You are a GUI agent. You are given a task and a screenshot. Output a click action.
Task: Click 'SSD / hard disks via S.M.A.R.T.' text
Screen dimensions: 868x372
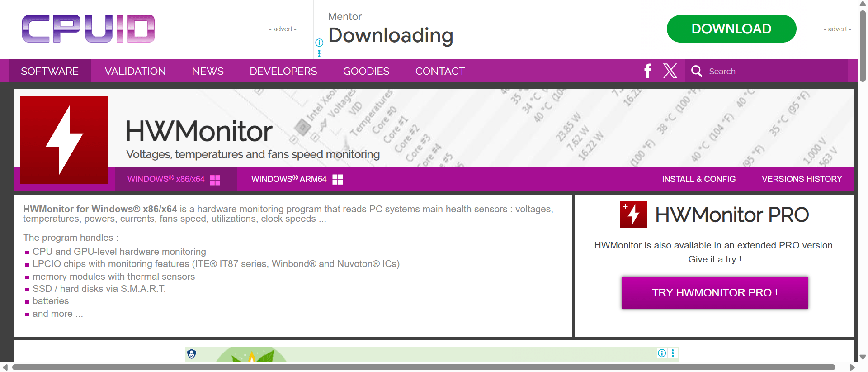tap(99, 289)
